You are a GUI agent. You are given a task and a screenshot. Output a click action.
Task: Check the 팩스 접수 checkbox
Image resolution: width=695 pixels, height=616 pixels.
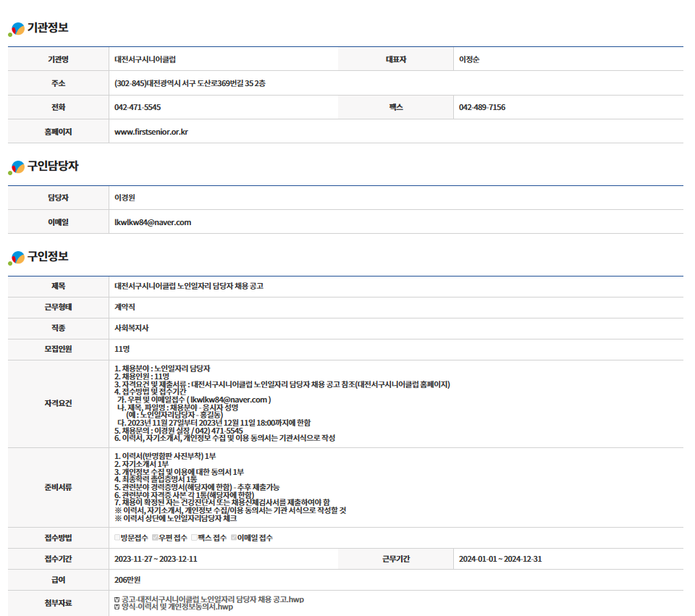click(193, 538)
